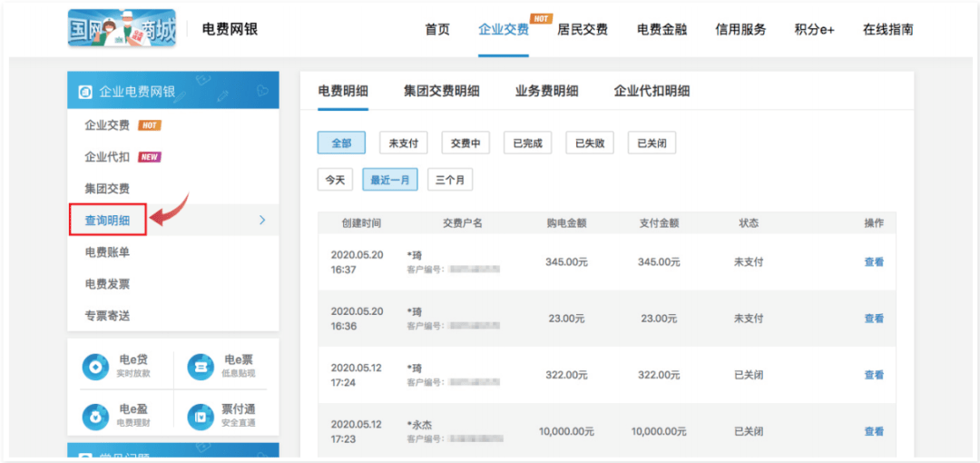Select the 三个月 time range filter

pos(450,180)
